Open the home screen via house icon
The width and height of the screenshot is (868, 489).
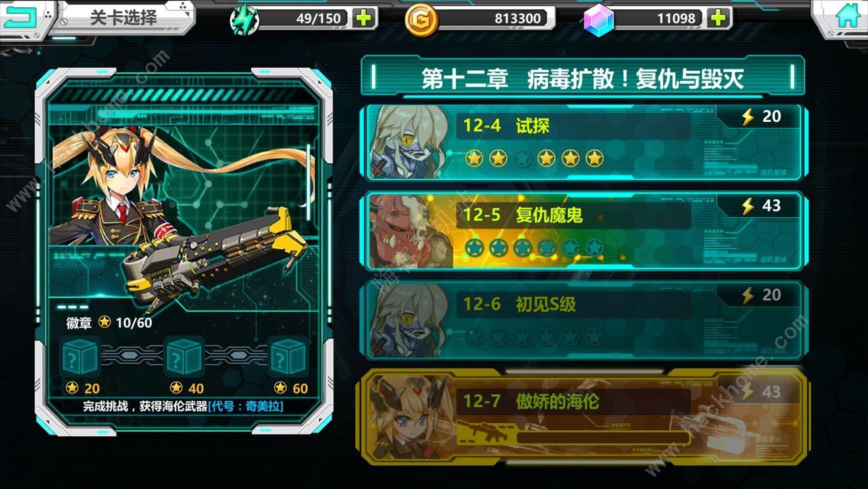848,16
